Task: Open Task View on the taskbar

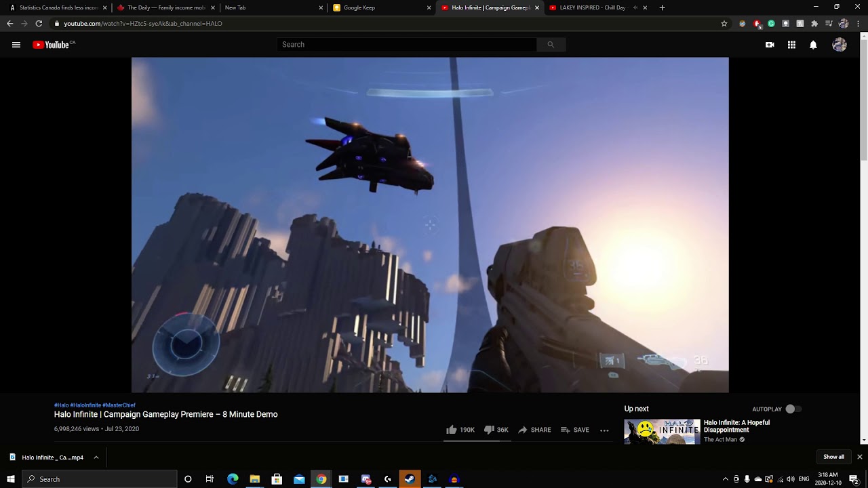Action: 210,479
